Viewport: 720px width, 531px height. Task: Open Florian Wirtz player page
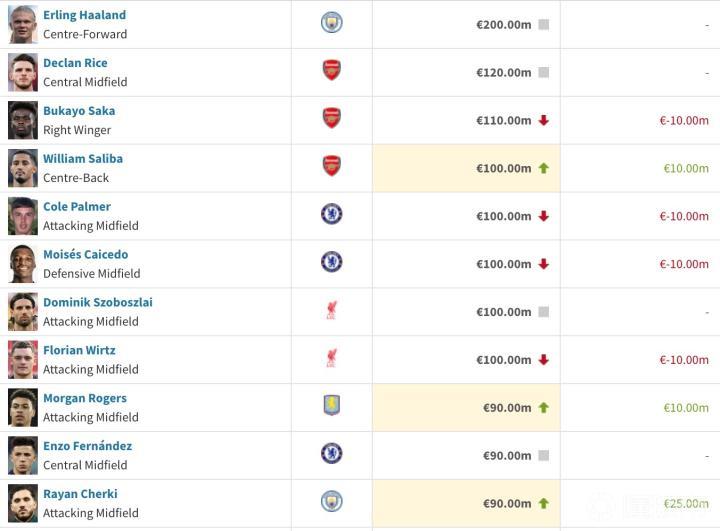click(x=79, y=350)
